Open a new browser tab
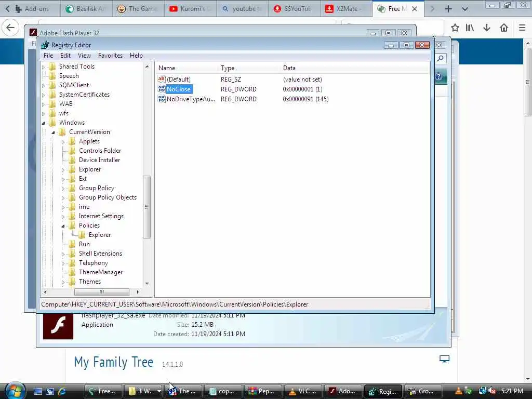 pyautogui.click(x=448, y=9)
